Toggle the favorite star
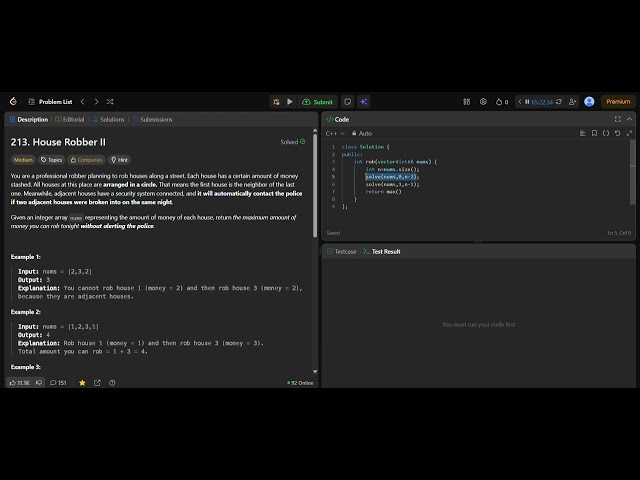This screenshot has width=640, height=480. coord(82,382)
